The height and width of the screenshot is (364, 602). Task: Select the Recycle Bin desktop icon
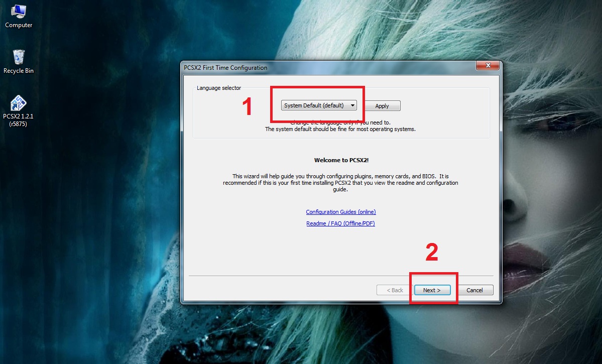click(19, 57)
